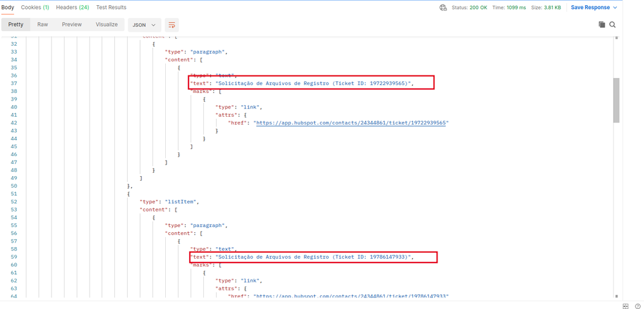Click the "link" value on line 62
The width and height of the screenshot is (644, 309).
point(250,280)
